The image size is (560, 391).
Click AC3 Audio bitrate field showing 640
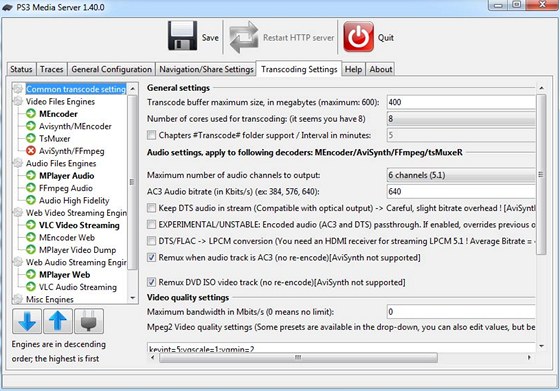pyautogui.click(x=461, y=191)
